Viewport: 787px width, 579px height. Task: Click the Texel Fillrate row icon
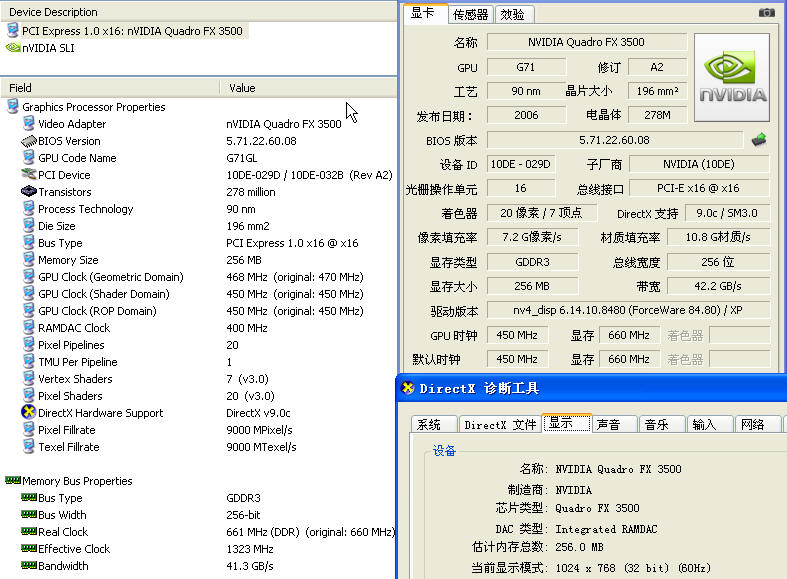[29, 447]
